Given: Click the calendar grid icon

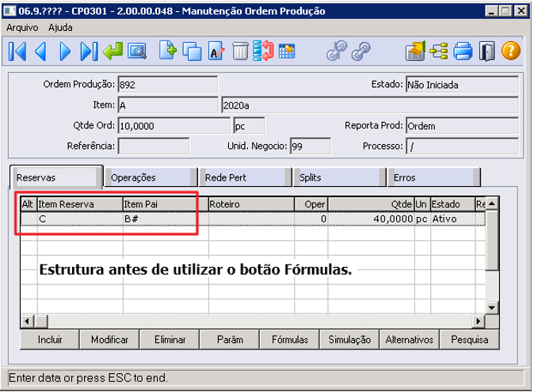Looking at the screenshot, I should click(x=287, y=51).
